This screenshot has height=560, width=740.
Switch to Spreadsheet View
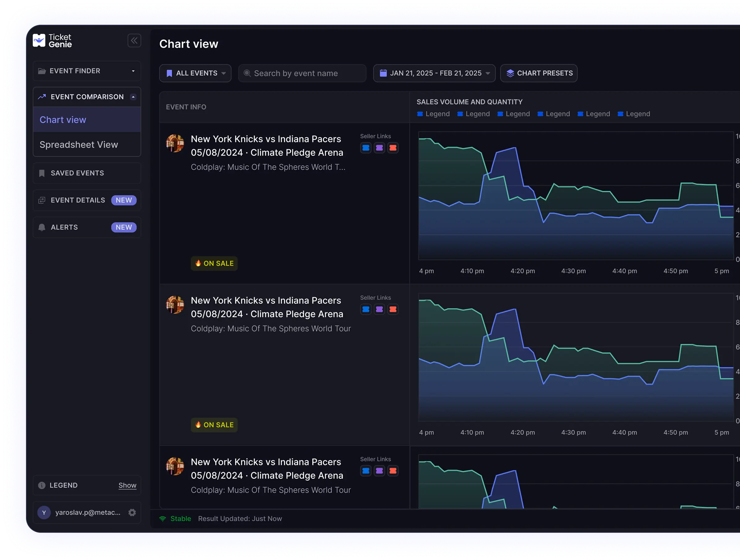[x=87, y=144]
